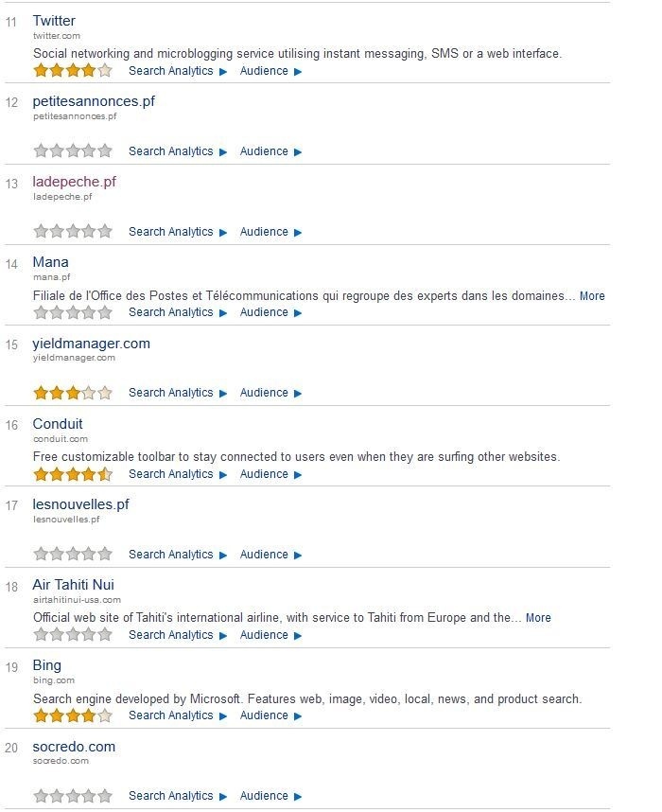
Task: Click the empty star rating for Air Tahiti Nui
Action: pos(73,635)
